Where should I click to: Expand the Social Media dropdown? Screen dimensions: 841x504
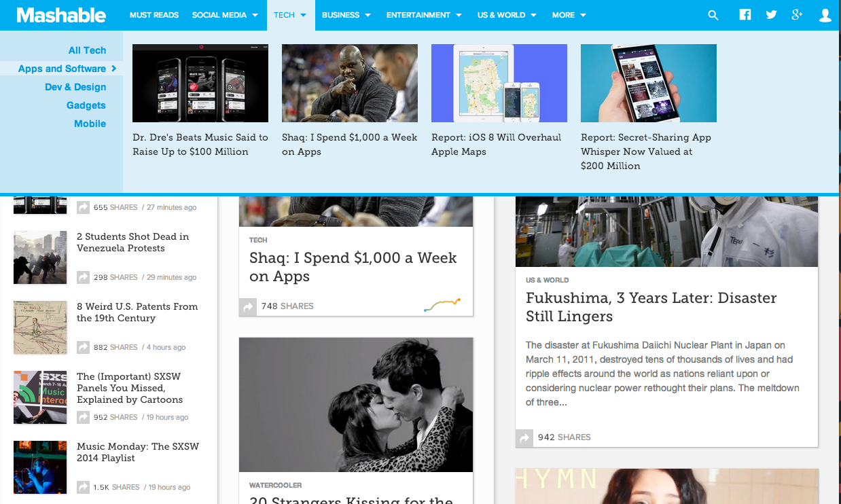(x=225, y=15)
